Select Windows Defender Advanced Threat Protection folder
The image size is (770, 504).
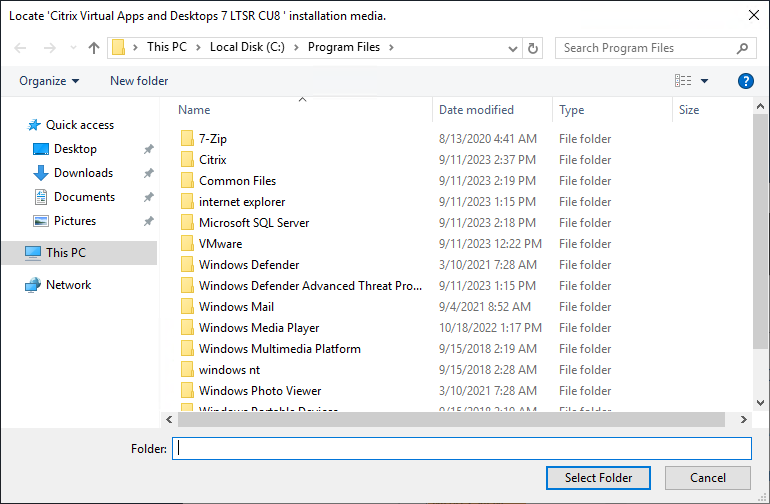tap(310, 286)
